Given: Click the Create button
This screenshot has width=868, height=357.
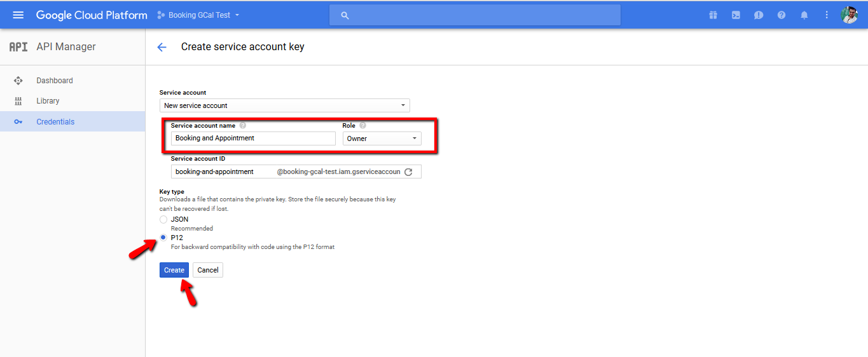Looking at the screenshot, I should pos(174,270).
